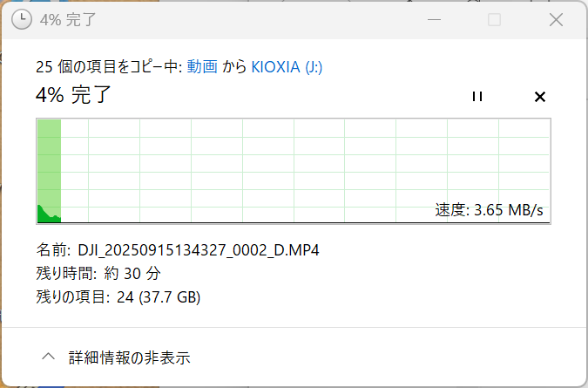The height and width of the screenshot is (388, 588).
Task: Click the 残りの項目 24 (37.7 GB) line
Action: pos(118,298)
